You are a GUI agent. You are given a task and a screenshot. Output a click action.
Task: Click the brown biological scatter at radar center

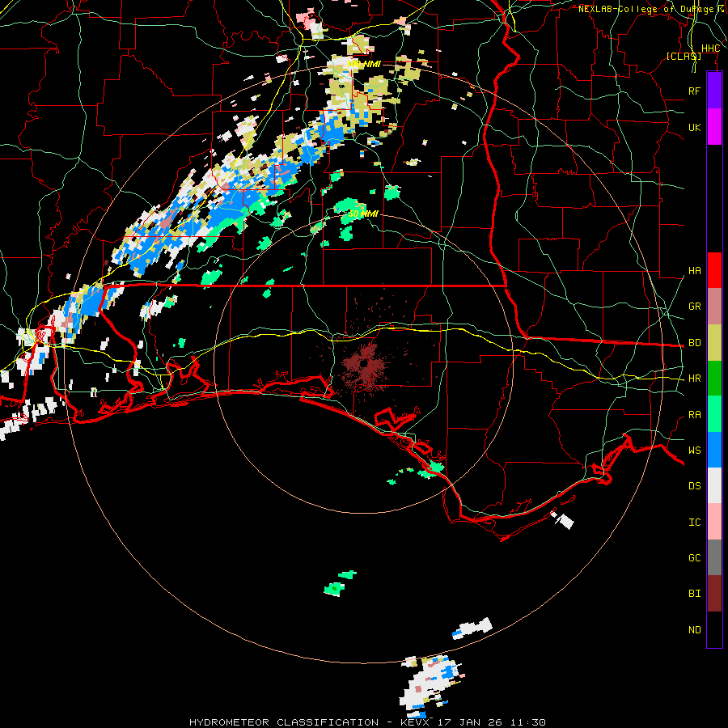(x=366, y=365)
